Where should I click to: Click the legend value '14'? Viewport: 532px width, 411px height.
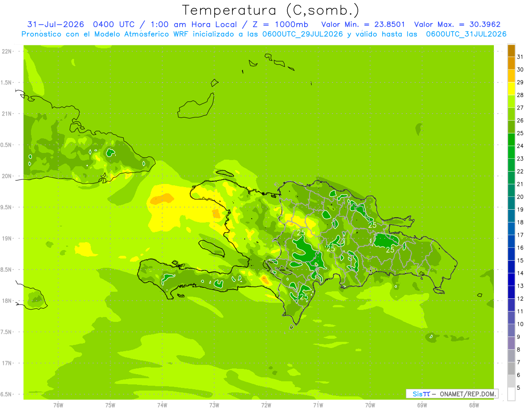click(520, 273)
